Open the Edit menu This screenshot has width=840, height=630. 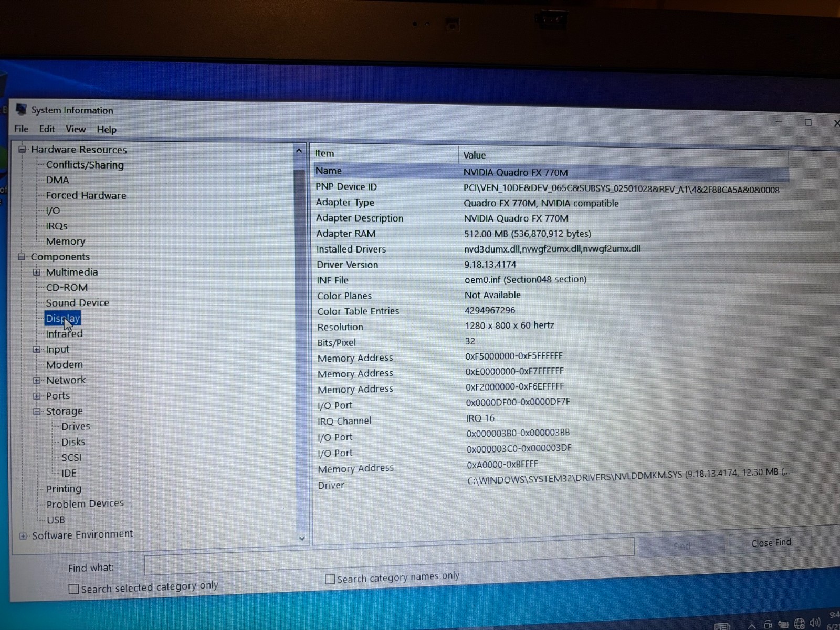tap(47, 129)
